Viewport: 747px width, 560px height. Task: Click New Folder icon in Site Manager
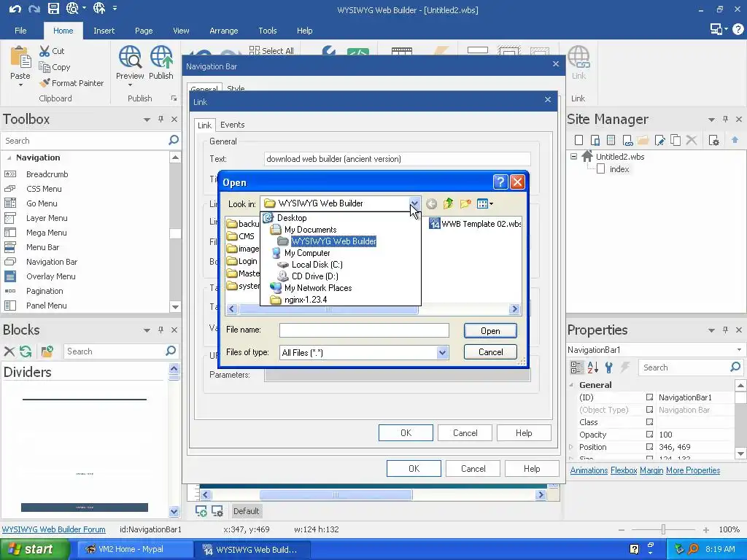point(643,140)
